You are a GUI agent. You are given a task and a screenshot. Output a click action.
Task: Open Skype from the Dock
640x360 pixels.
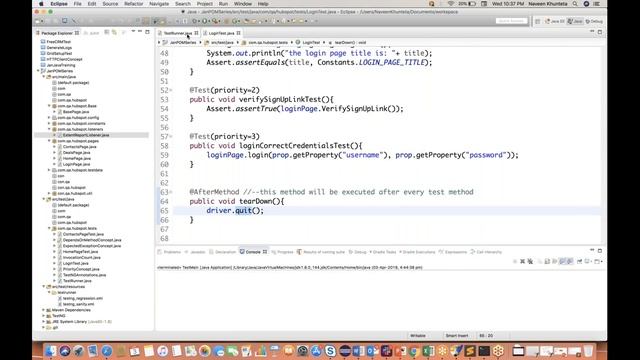[330, 351]
